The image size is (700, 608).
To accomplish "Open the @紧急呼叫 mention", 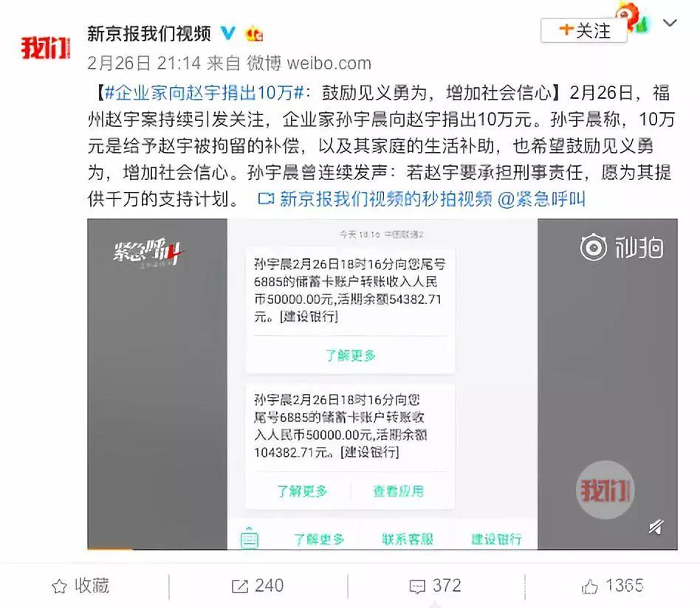I will pos(541,199).
